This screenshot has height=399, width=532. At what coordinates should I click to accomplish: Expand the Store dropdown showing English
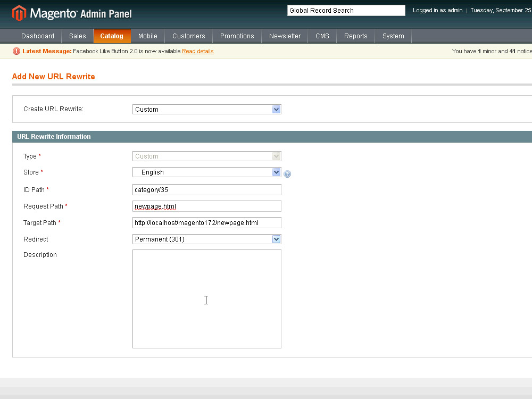pos(206,172)
